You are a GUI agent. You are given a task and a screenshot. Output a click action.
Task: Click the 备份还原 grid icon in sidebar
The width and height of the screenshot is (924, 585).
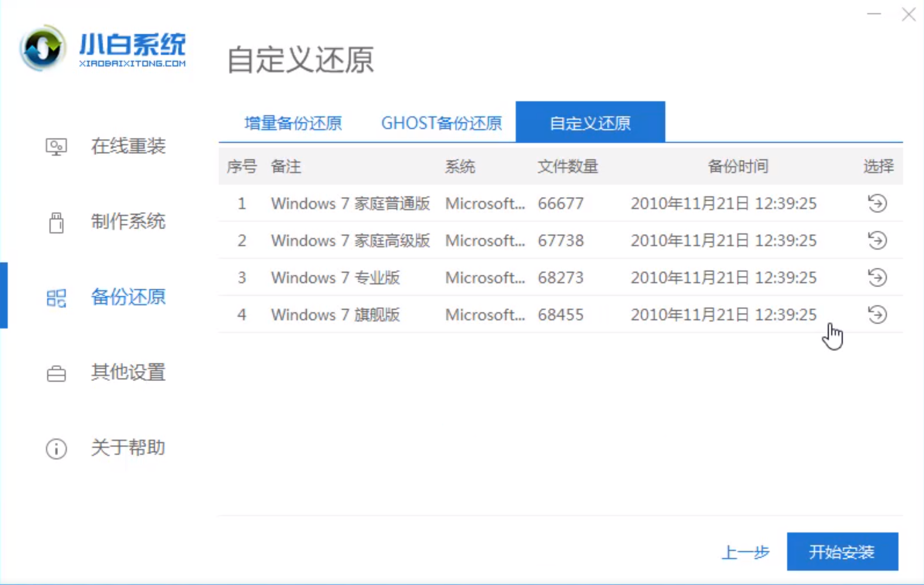[x=56, y=298]
